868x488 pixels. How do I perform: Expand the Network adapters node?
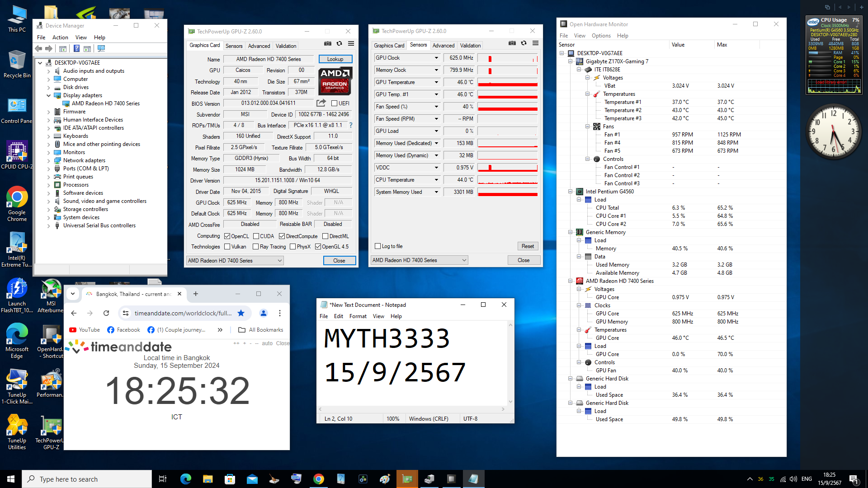(x=49, y=160)
